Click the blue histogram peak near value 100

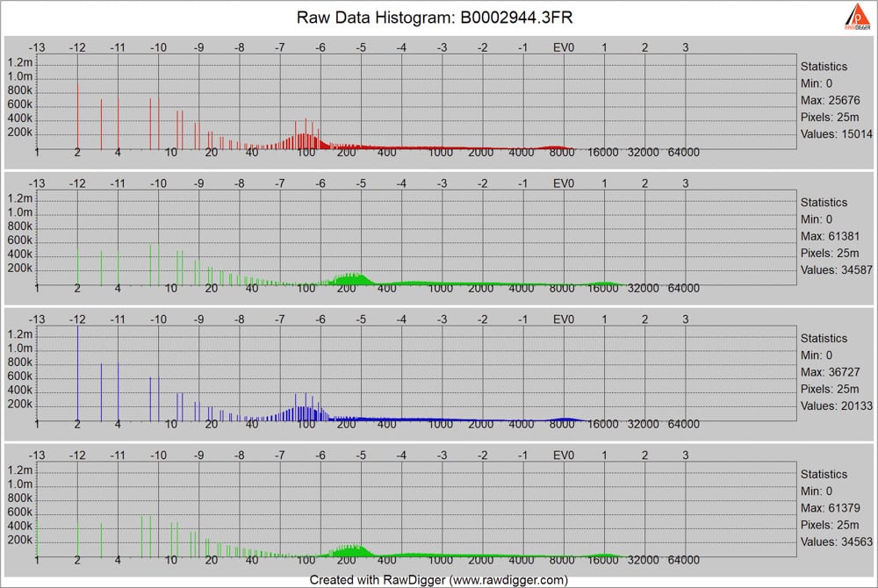pyautogui.click(x=306, y=408)
